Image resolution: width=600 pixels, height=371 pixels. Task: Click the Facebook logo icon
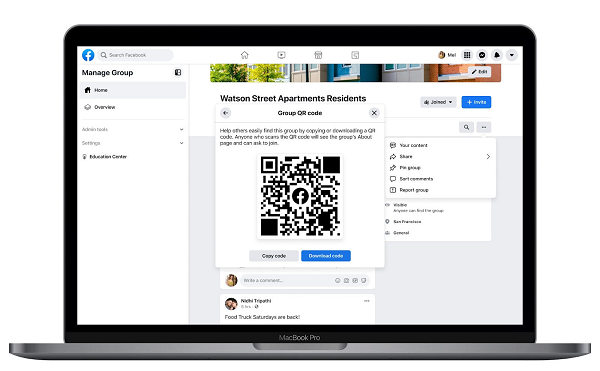[88, 55]
